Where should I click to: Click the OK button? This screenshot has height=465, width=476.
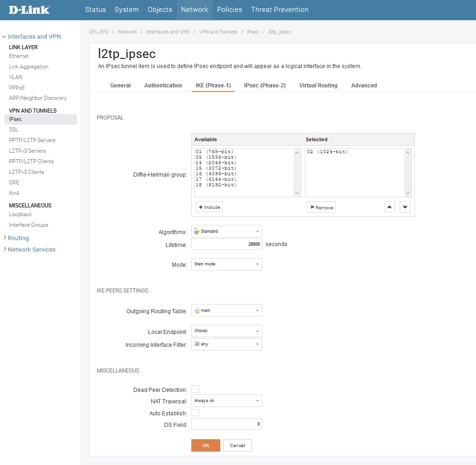[206, 445]
